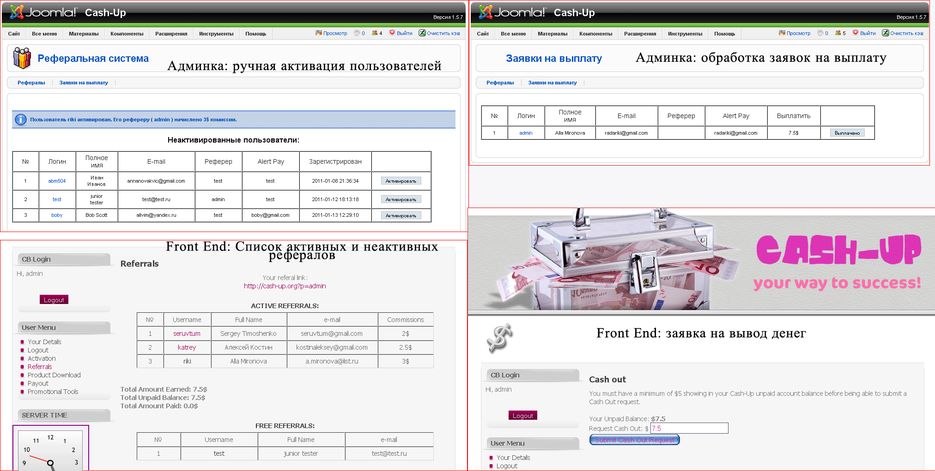The image size is (935, 471).
Task: Open Payout in the User Menu
Action: pos(38,384)
